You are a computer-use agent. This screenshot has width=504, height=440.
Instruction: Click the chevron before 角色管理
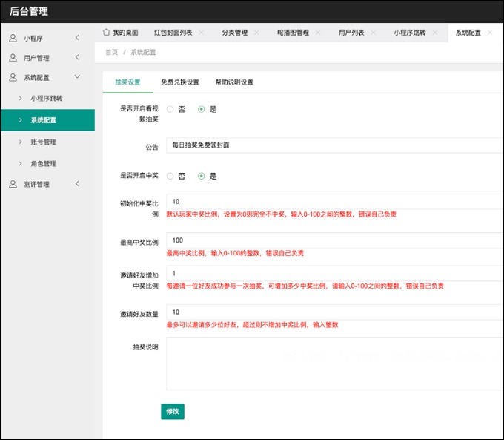click(x=20, y=163)
